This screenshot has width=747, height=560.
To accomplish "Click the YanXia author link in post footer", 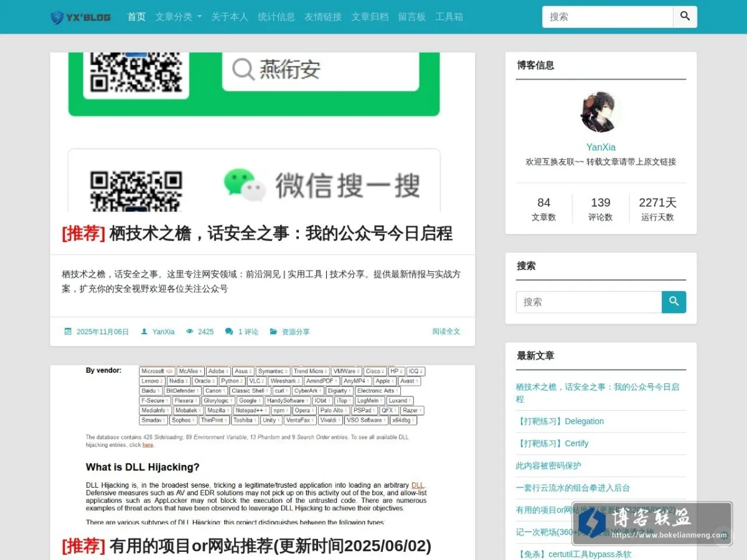I will pos(164,332).
